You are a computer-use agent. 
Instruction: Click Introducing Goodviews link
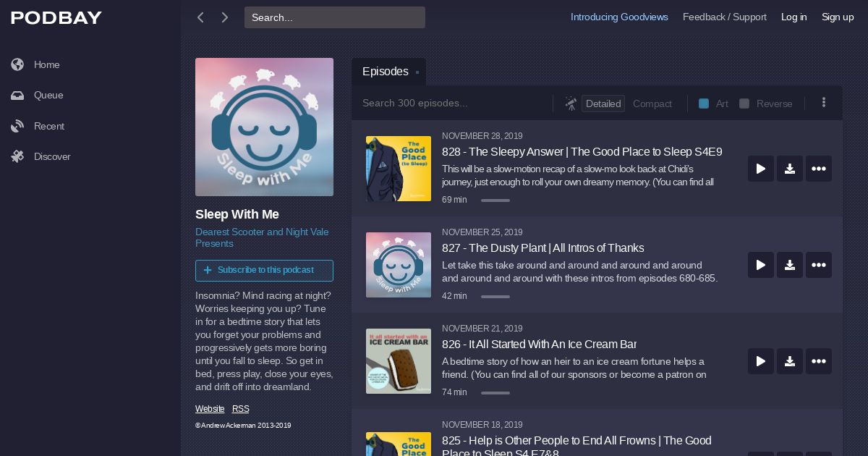coord(619,17)
